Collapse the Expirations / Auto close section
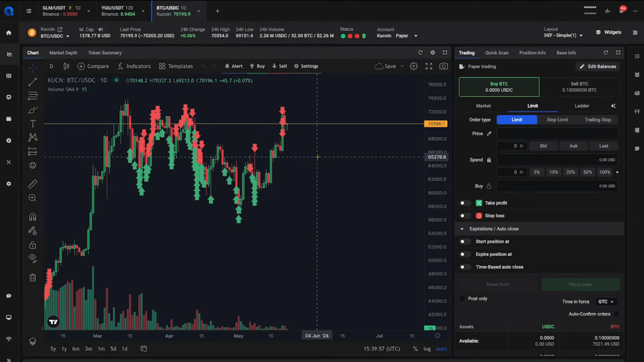The image size is (644, 362). point(462,229)
